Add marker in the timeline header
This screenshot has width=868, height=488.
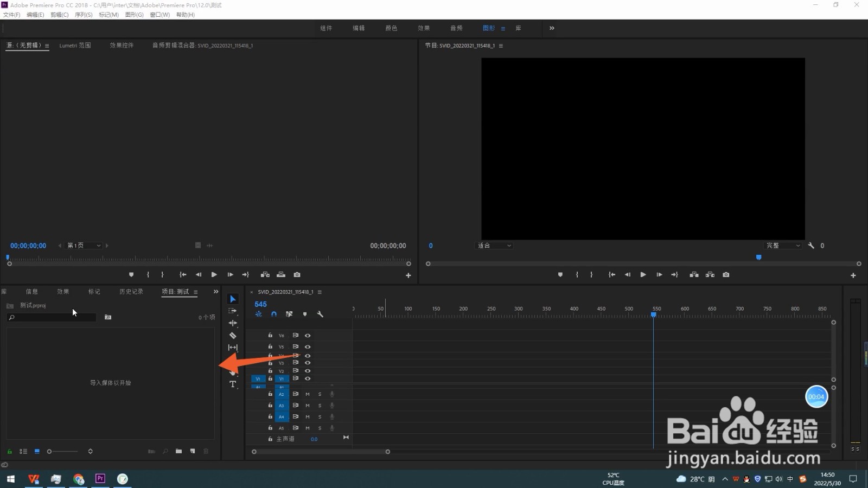coord(305,314)
